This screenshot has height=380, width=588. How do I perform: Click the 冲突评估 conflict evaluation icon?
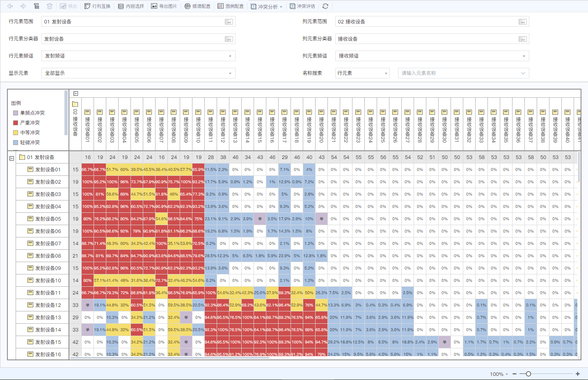pyautogui.click(x=293, y=6)
